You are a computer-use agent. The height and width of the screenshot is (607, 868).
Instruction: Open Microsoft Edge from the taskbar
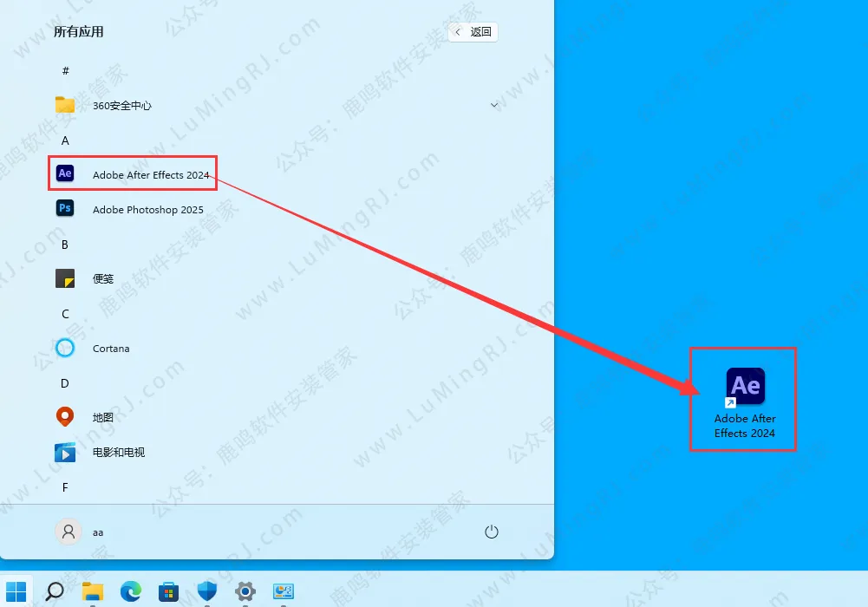tap(131, 591)
